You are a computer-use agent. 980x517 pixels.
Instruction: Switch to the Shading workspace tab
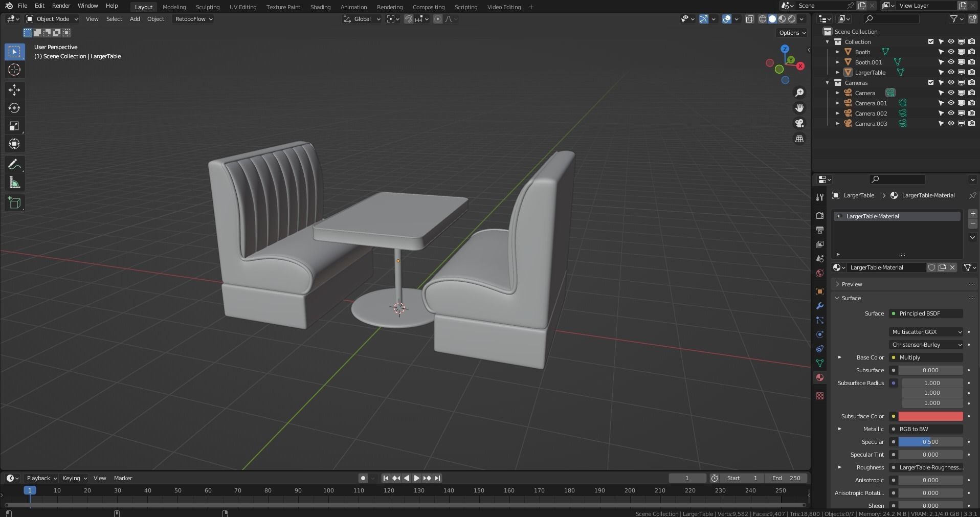coord(320,7)
